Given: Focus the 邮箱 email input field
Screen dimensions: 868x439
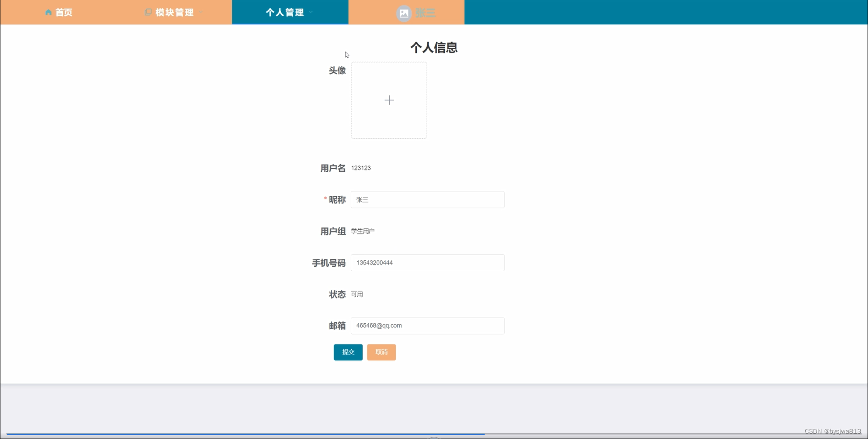Looking at the screenshot, I should pos(427,326).
